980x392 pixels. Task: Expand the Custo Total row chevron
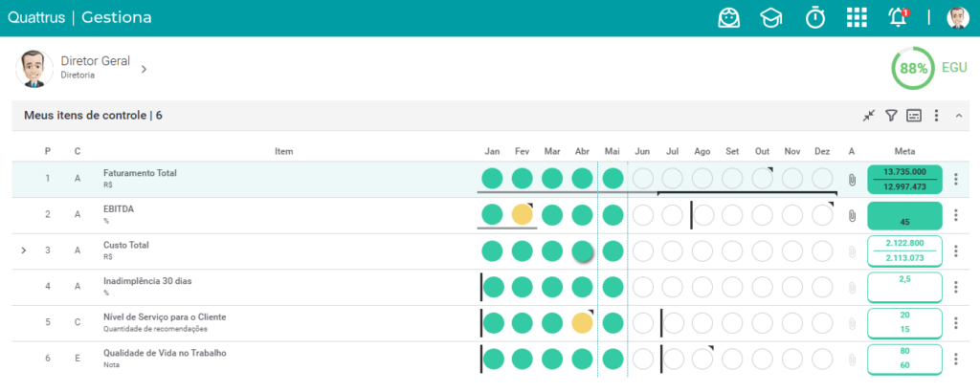pos(24,250)
